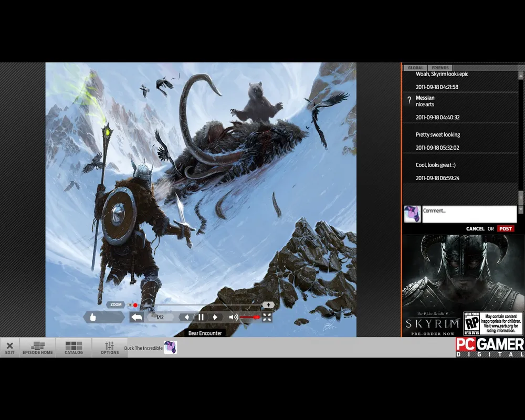
Task: Exit the viewer using the X icon
Action: pos(9,348)
